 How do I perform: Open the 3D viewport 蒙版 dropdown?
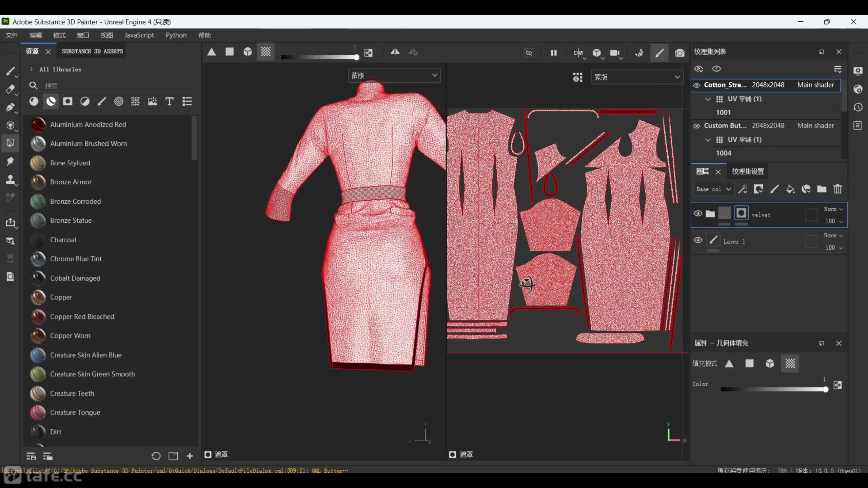[x=394, y=76]
